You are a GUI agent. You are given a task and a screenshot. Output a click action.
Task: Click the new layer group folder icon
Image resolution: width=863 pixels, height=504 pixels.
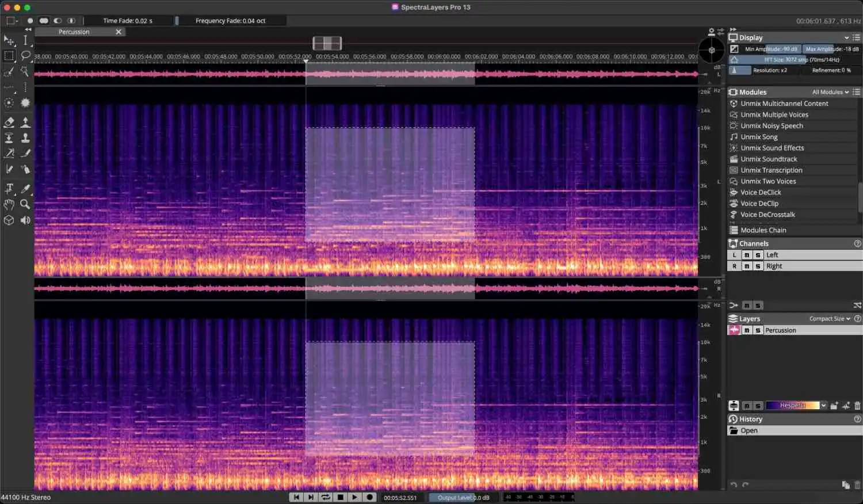click(834, 406)
